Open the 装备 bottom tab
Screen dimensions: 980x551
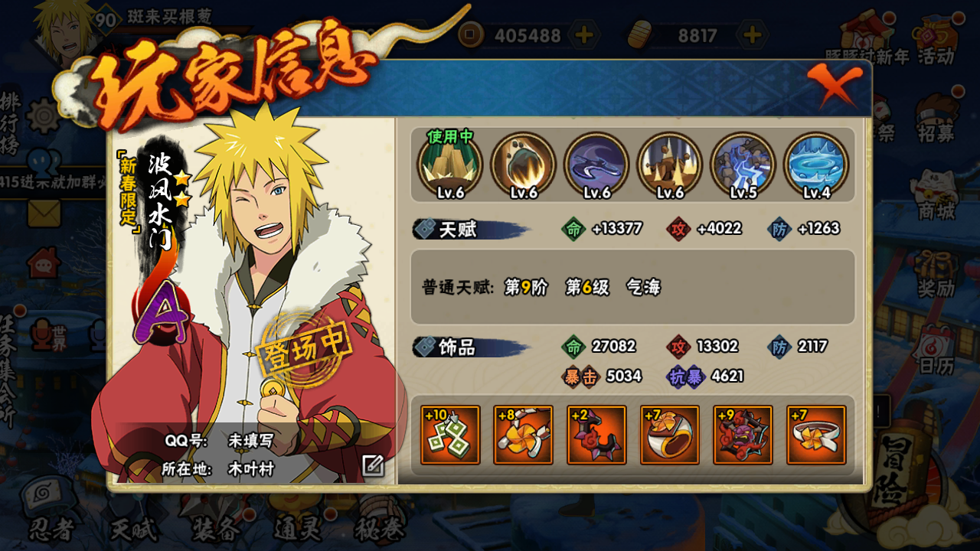216,529
